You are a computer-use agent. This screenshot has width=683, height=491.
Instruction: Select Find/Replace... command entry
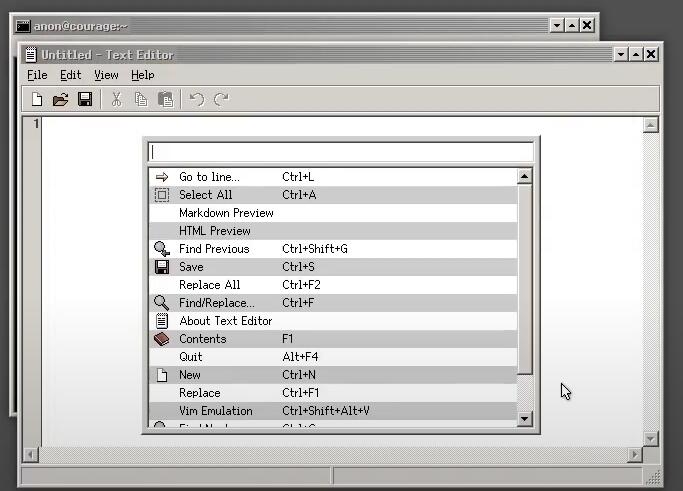click(x=216, y=303)
